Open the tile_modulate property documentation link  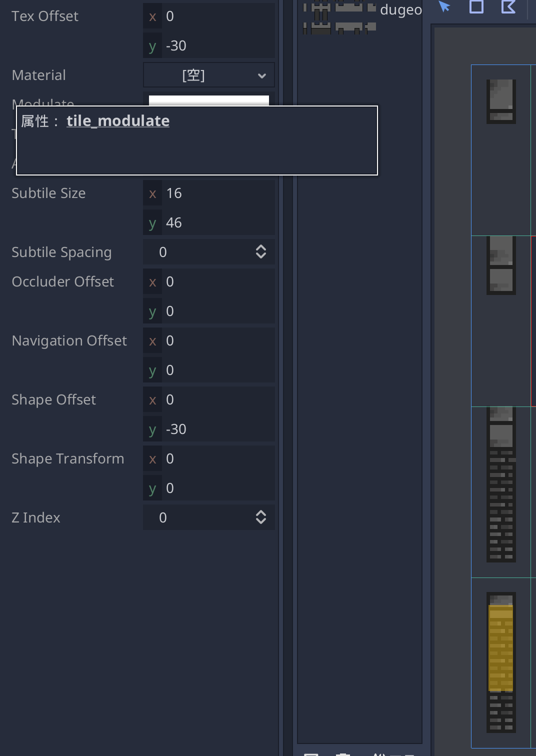tap(118, 120)
